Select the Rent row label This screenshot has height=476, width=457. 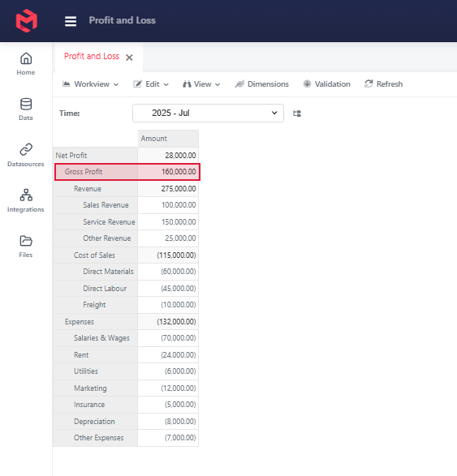pyautogui.click(x=96, y=355)
